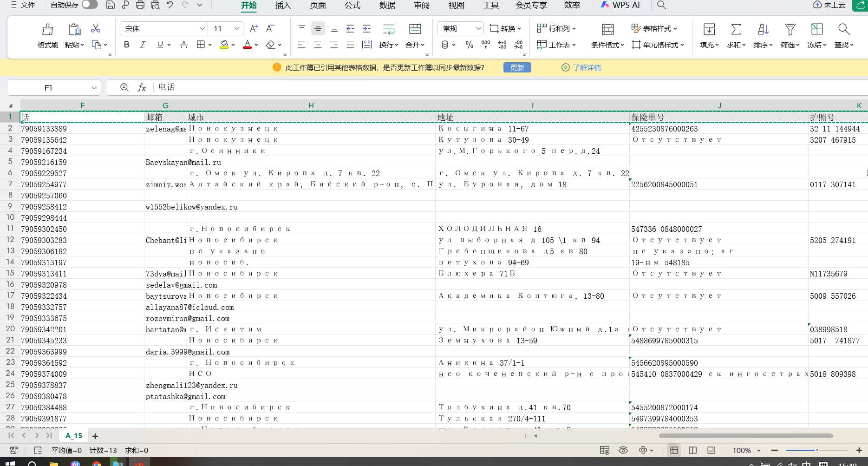Click the Not in Cloud (未上云) button
868x466 pixels.
829,5
